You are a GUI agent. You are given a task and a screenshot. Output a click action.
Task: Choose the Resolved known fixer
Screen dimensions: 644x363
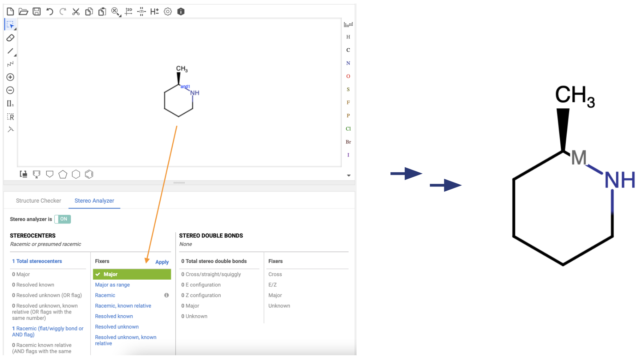114,316
